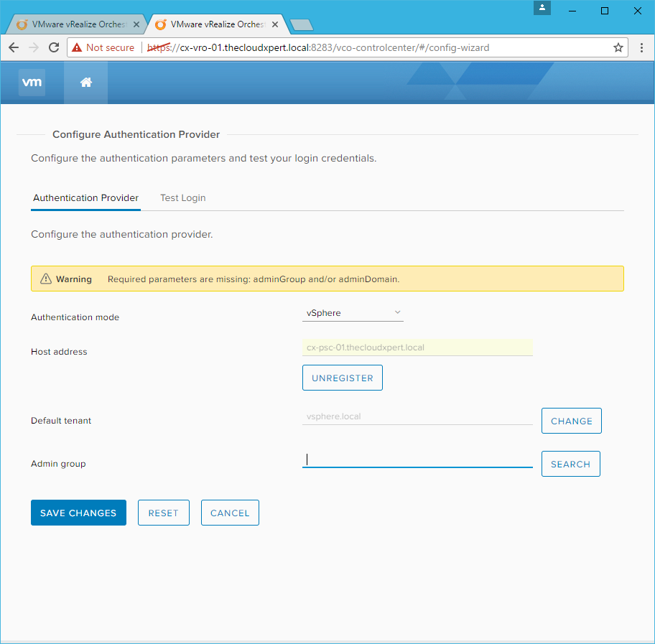
Task: Open Chrome three-dot menu
Action: [x=641, y=47]
